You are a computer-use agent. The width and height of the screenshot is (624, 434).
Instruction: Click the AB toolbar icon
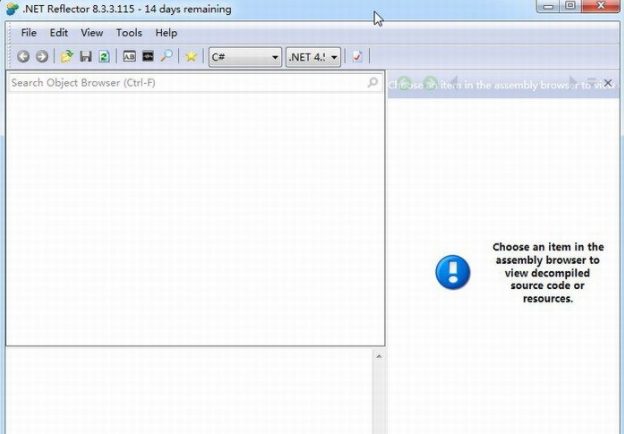129,56
